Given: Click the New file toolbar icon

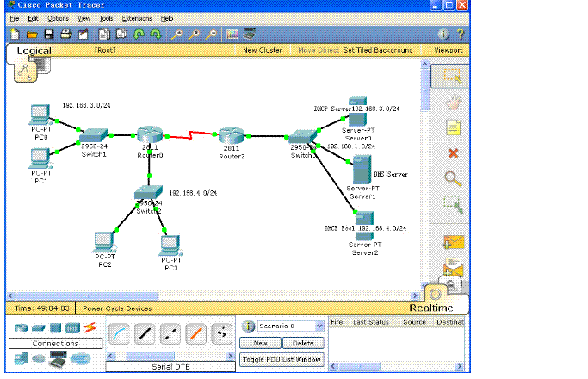Looking at the screenshot, I should [15, 34].
